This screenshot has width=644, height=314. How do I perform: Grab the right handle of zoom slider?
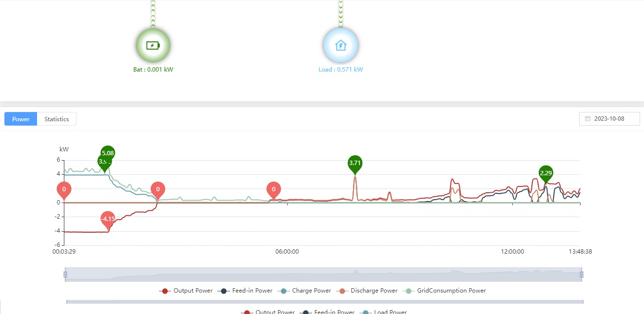pos(582,275)
